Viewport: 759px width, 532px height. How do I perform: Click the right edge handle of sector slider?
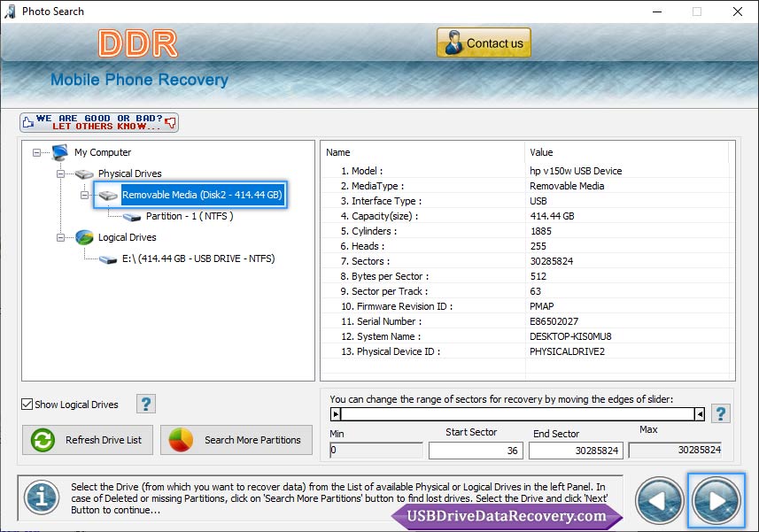(700, 414)
